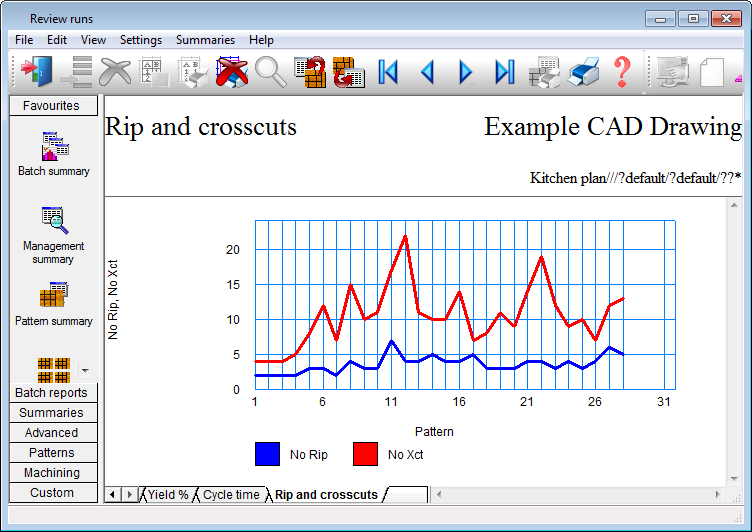Viewport: 752px width, 532px height.
Task: Click the Favourites panel header button
Action: coord(53,106)
